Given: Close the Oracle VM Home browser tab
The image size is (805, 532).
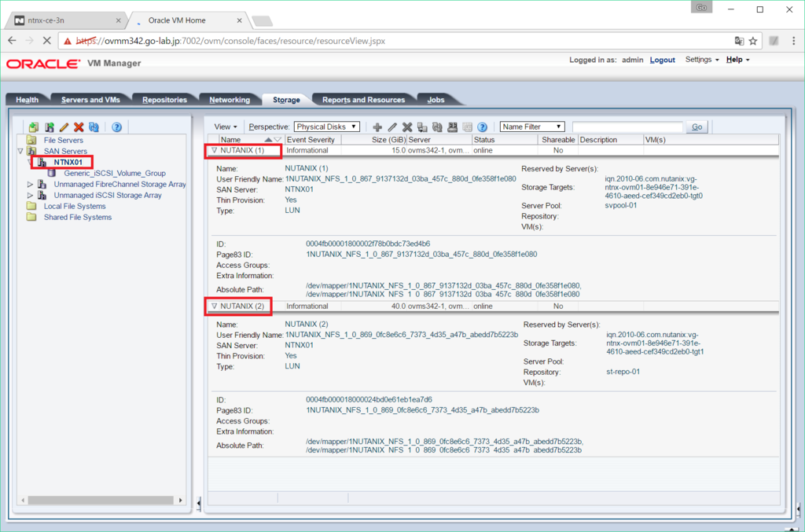Looking at the screenshot, I should (239, 20).
